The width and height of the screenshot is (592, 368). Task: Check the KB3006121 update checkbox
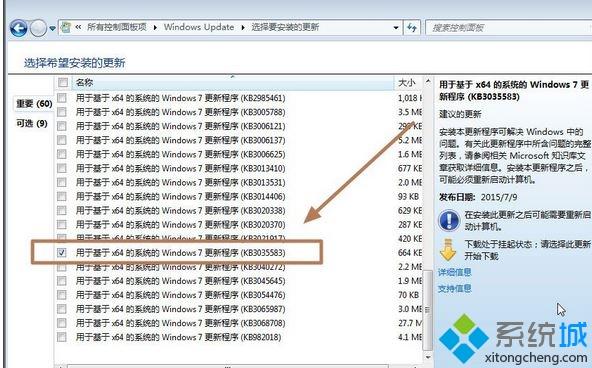[x=62, y=126]
